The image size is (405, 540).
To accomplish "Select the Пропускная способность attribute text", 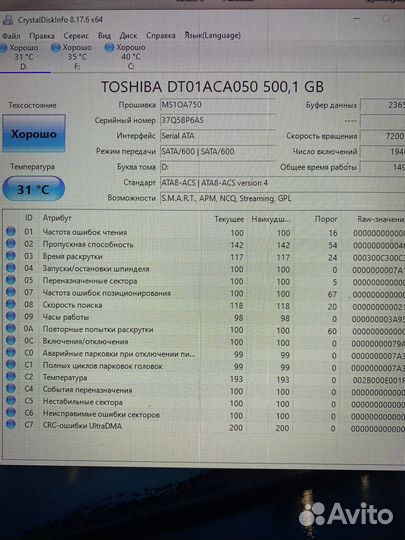I will tap(88, 245).
